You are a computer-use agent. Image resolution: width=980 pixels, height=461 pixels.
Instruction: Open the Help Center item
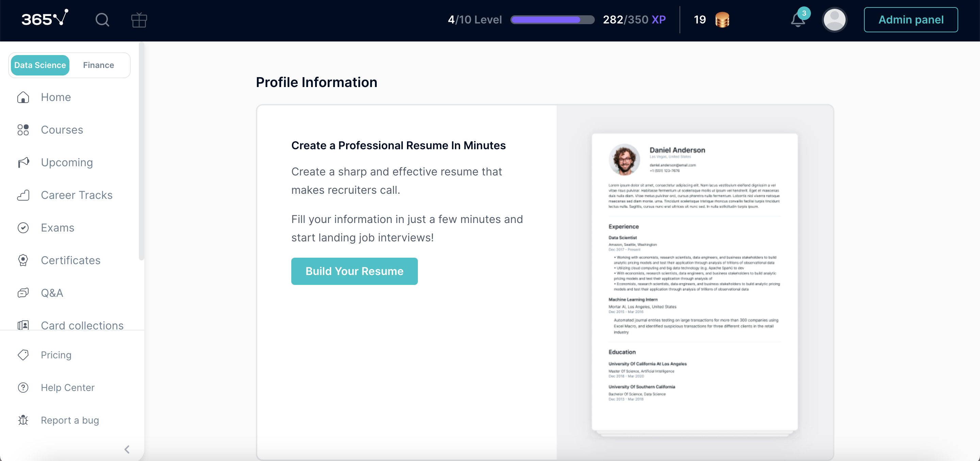[x=67, y=387]
